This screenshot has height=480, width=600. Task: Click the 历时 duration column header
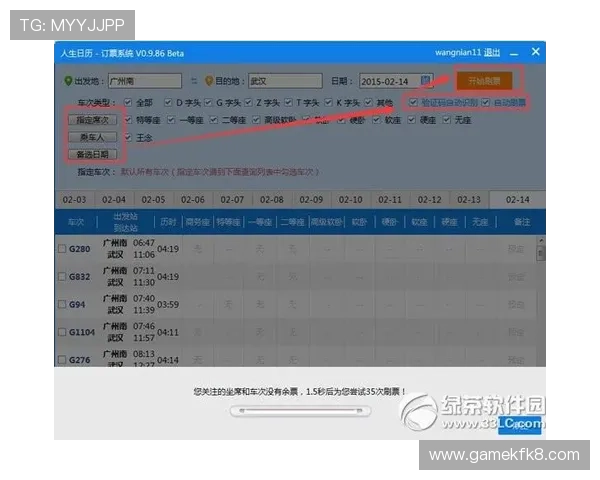click(168, 222)
